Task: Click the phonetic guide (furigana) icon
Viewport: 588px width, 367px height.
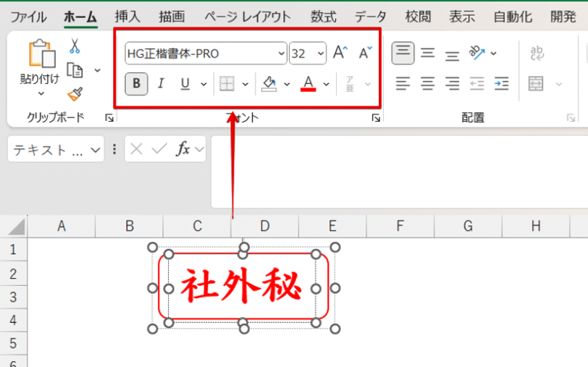Action: coord(350,84)
